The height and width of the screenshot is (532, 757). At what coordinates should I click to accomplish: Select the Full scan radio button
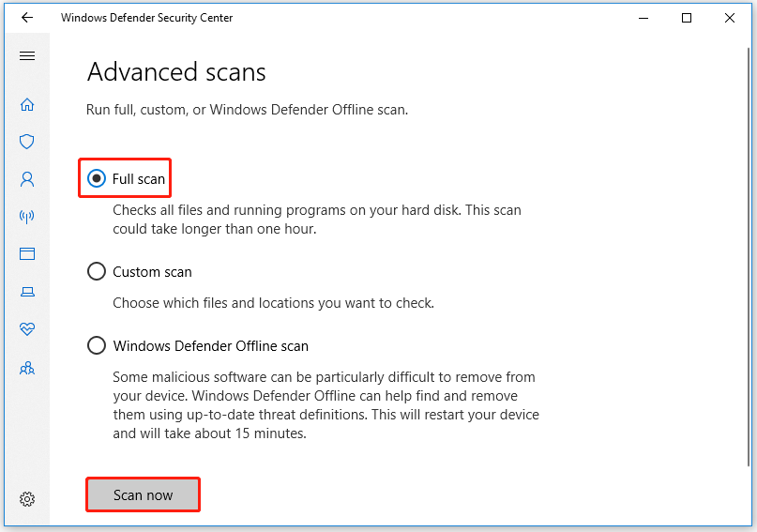(97, 178)
